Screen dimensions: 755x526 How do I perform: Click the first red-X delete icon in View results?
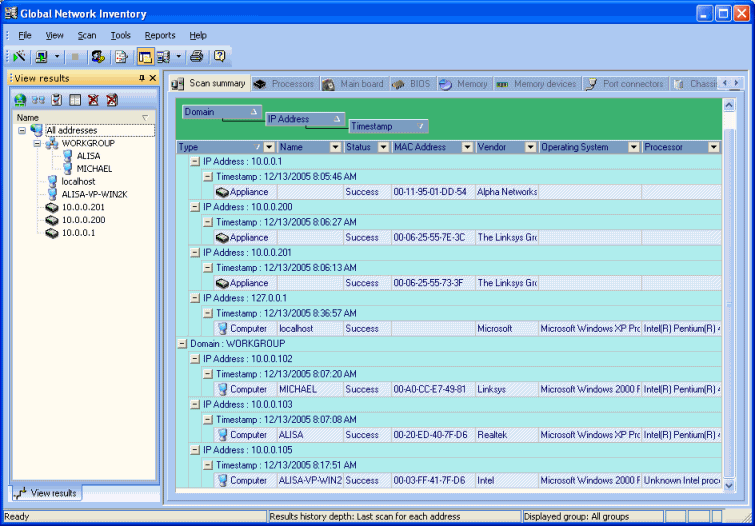[x=93, y=100]
